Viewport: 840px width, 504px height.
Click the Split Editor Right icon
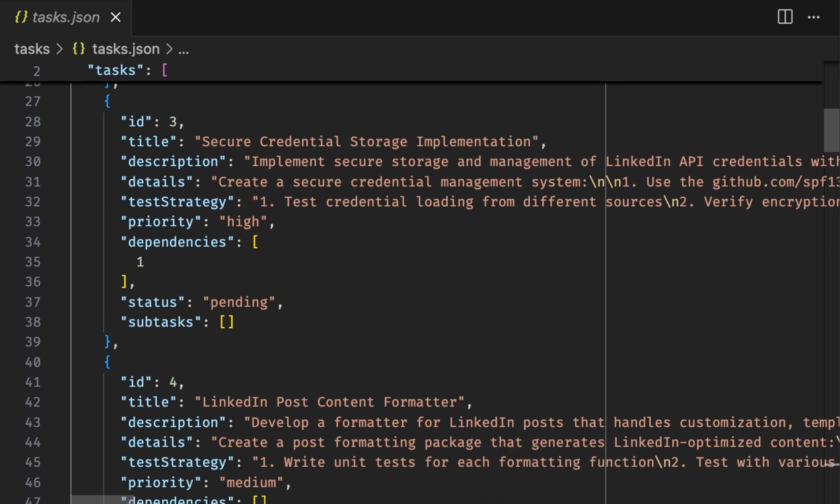785,17
